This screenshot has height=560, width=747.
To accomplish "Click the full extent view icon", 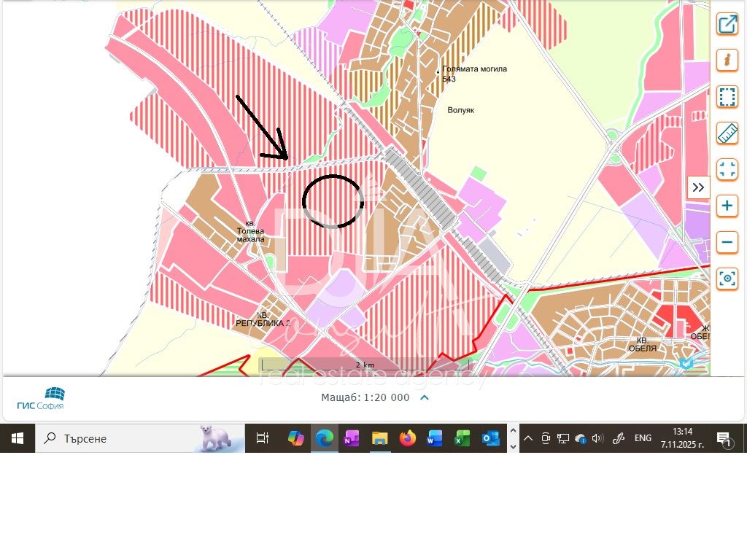I will [727, 169].
